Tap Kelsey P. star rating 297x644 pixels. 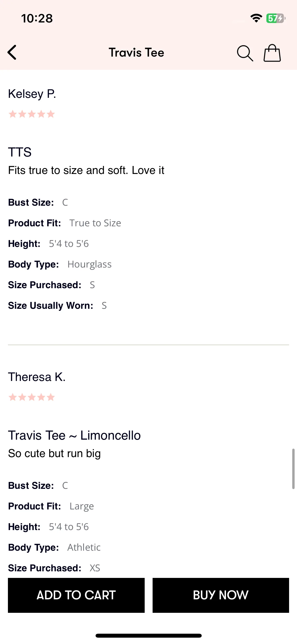32,114
